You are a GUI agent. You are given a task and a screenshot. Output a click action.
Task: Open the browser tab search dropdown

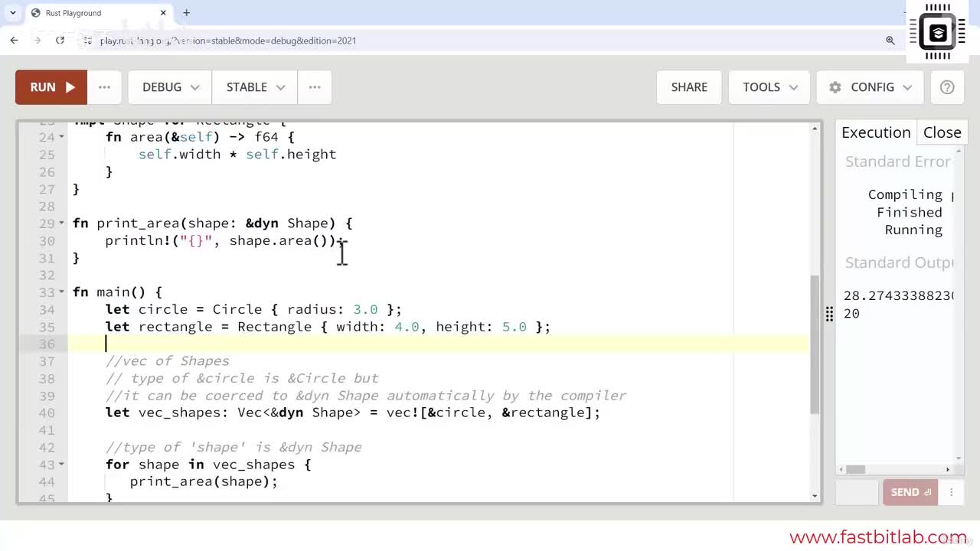pos(13,13)
